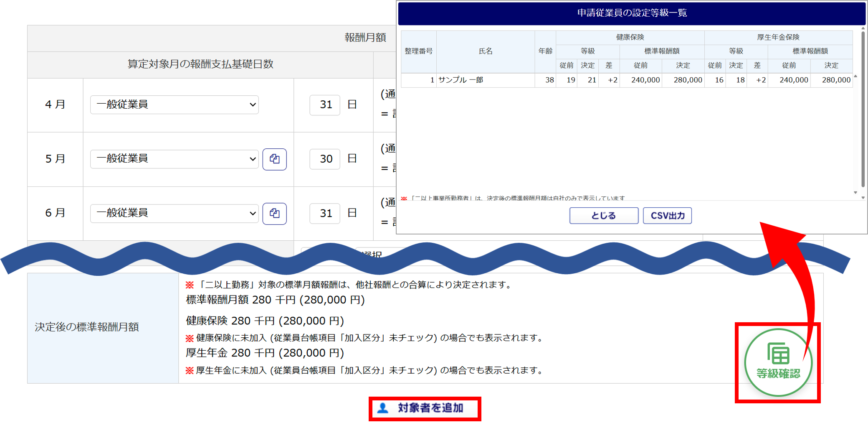
Task: Click the 4月 days input showing 31
Action: click(325, 105)
